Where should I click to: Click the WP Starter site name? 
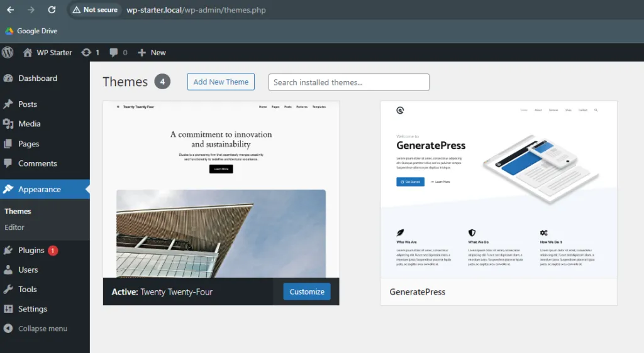point(54,53)
